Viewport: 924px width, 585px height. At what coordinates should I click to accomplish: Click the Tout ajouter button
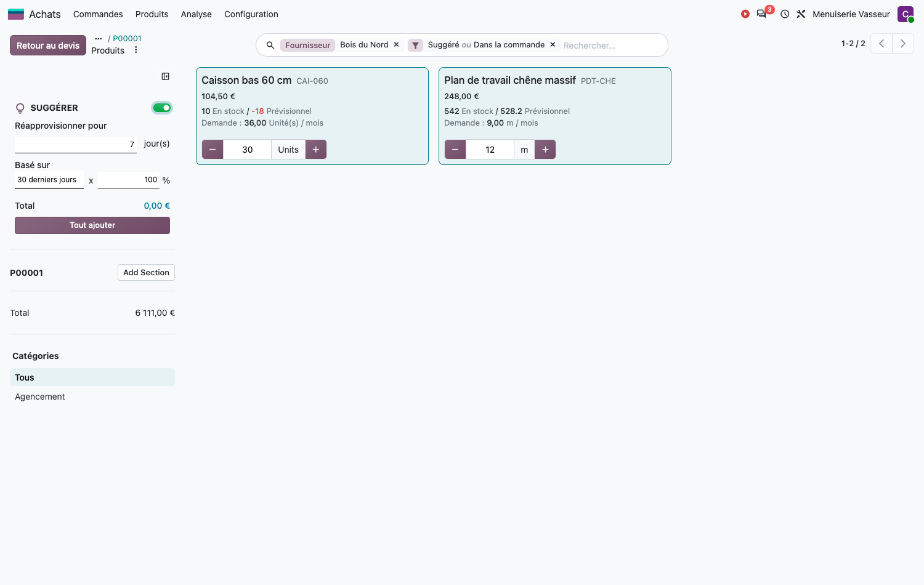pos(92,225)
